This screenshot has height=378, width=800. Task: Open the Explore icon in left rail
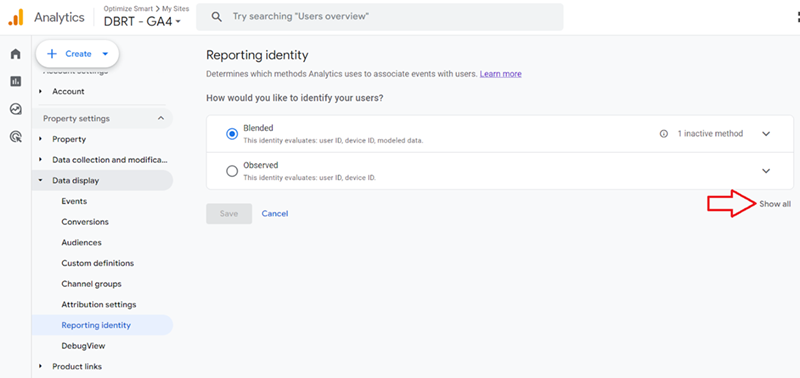[x=16, y=109]
